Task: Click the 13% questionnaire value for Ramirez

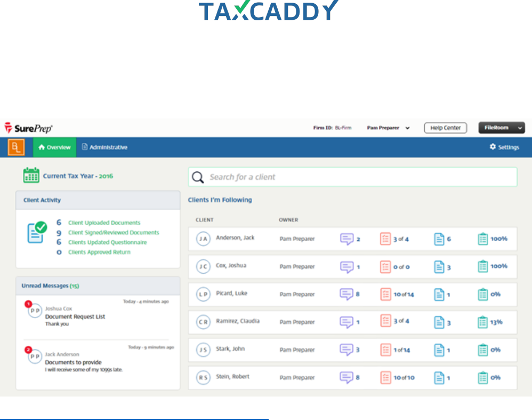Action: [496, 322]
